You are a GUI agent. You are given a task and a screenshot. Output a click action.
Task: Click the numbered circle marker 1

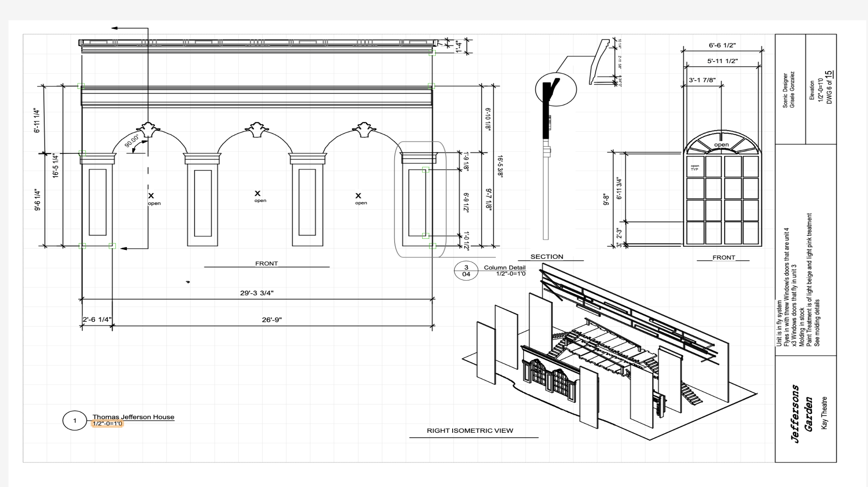pyautogui.click(x=75, y=421)
